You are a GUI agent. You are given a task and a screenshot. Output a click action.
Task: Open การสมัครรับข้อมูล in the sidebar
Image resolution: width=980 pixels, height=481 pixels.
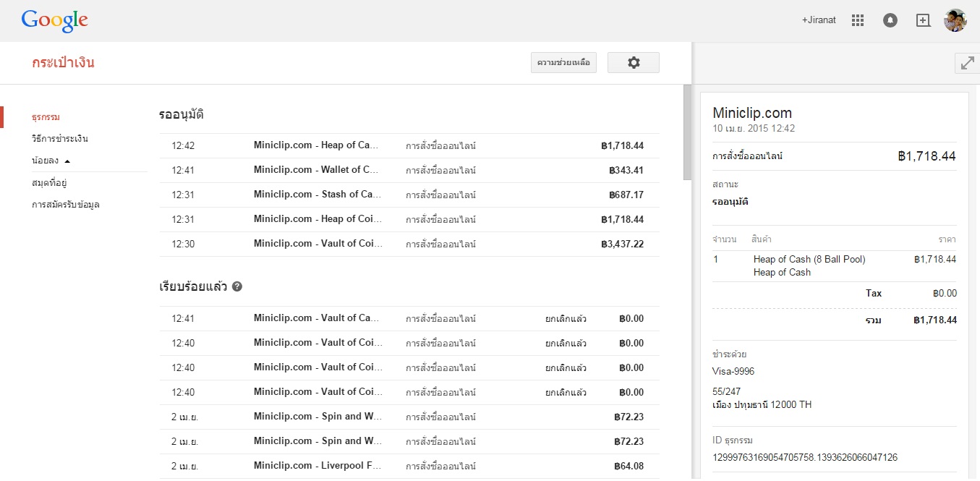[x=66, y=205]
